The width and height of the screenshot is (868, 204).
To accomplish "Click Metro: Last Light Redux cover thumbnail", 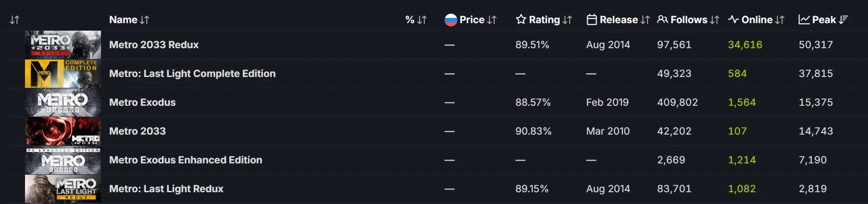I will pyautogui.click(x=63, y=189).
